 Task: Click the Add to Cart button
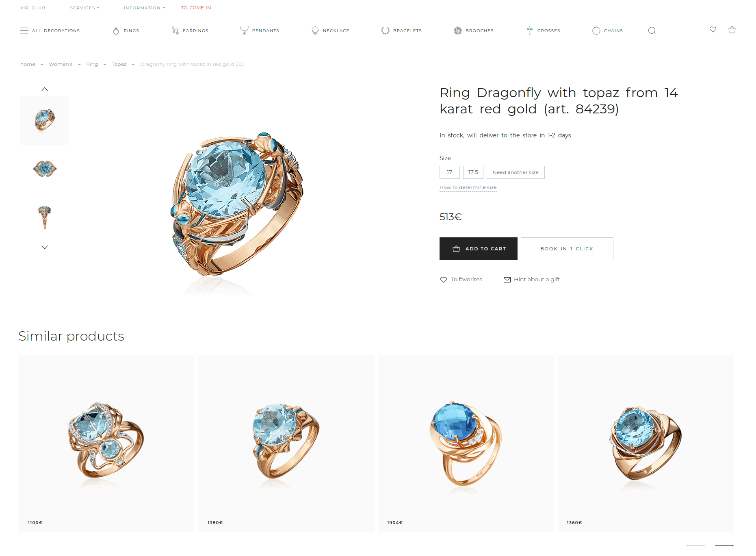479,249
